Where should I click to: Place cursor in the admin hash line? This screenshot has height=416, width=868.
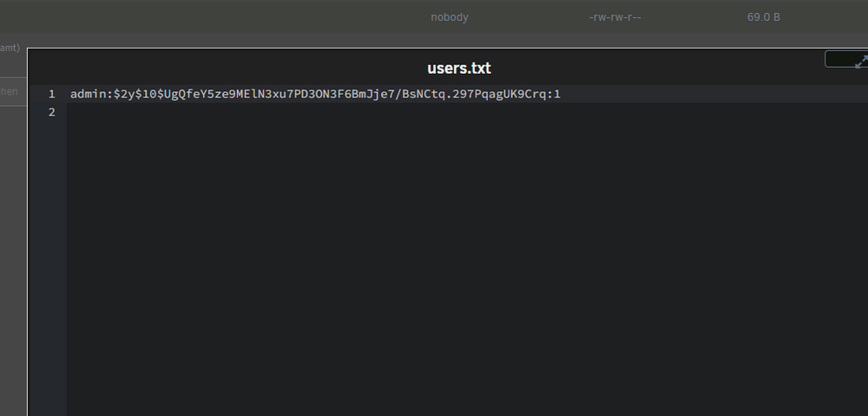467,94
